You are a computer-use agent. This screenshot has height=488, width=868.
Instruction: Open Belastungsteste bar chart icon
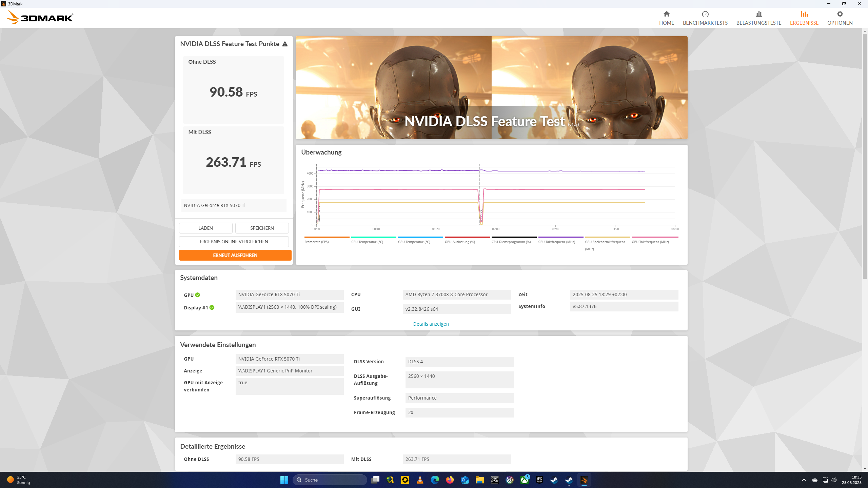[758, 14]
